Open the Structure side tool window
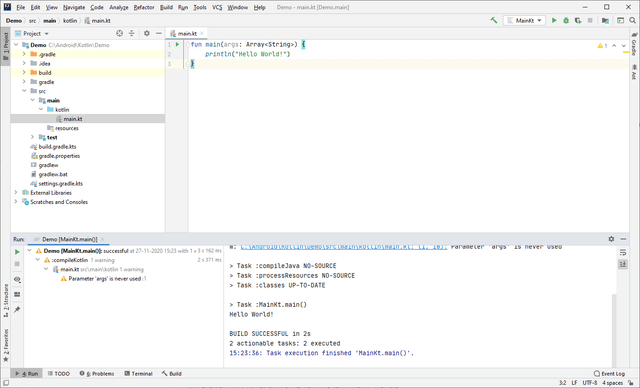The image size is (640, 388). coord(6,301)
